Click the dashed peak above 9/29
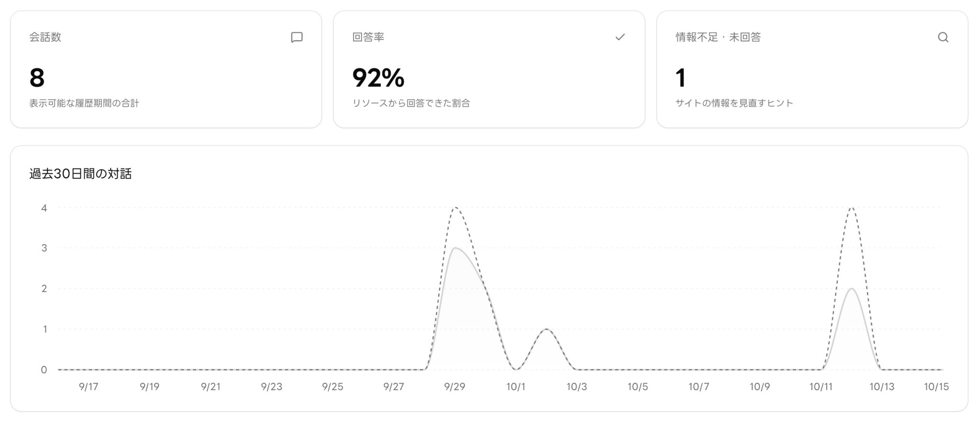 [x=455, y=208]
